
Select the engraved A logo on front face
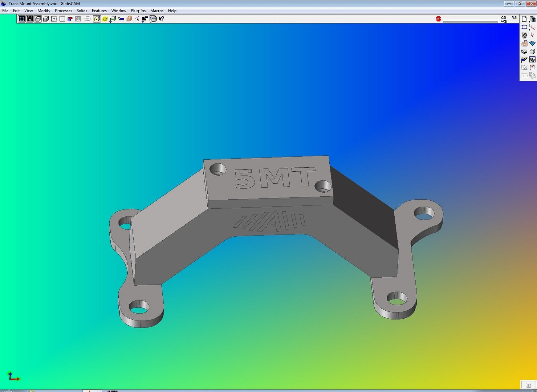(269, 221)
